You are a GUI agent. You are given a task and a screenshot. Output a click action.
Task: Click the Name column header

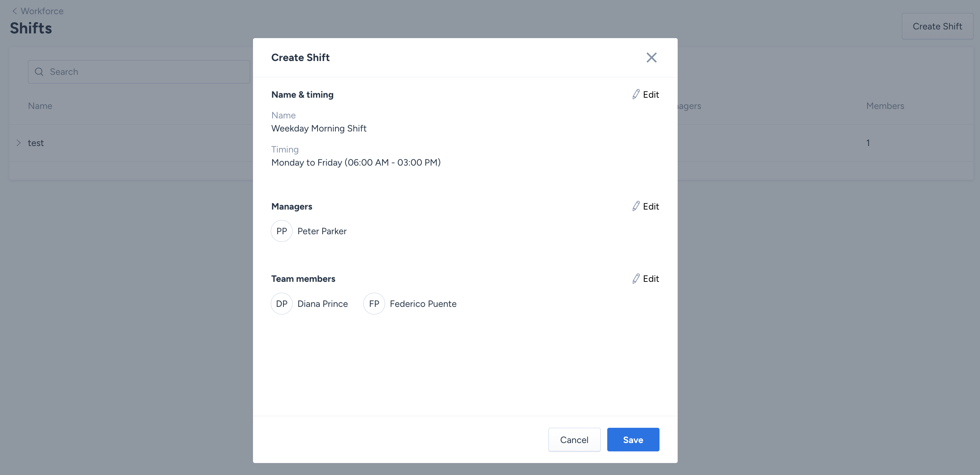[x=40, y=106]
